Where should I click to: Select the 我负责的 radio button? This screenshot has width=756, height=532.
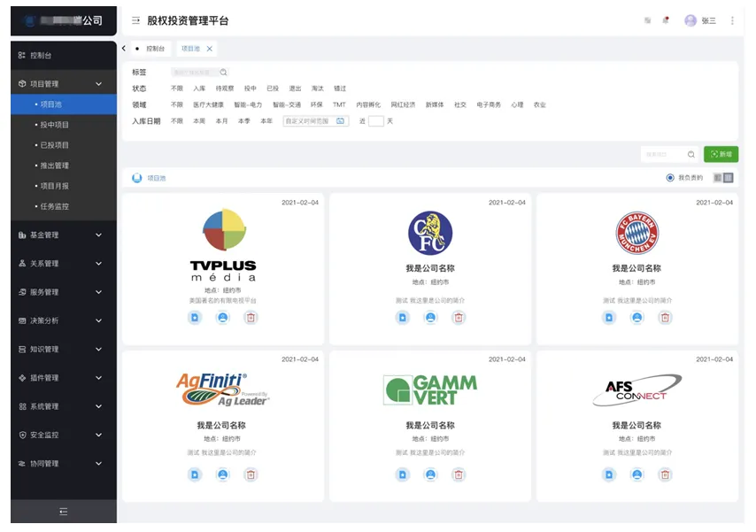(x=670, y=178)
